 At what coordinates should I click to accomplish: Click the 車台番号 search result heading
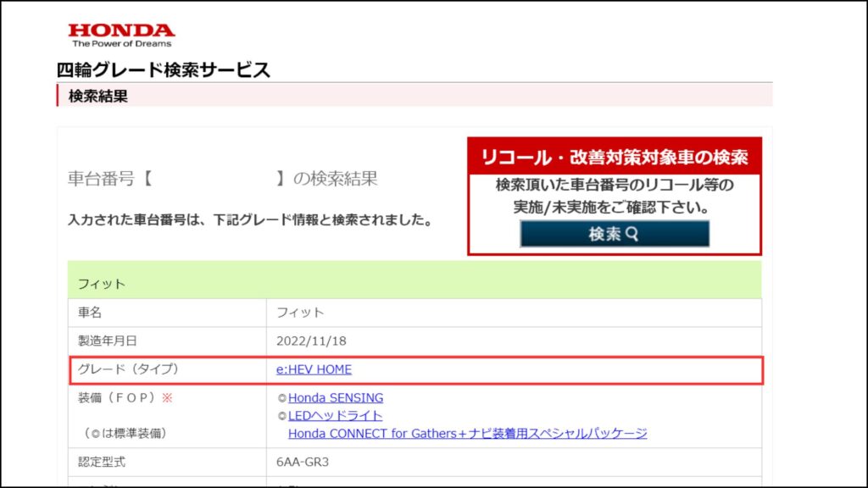click(x=223, y=178)
